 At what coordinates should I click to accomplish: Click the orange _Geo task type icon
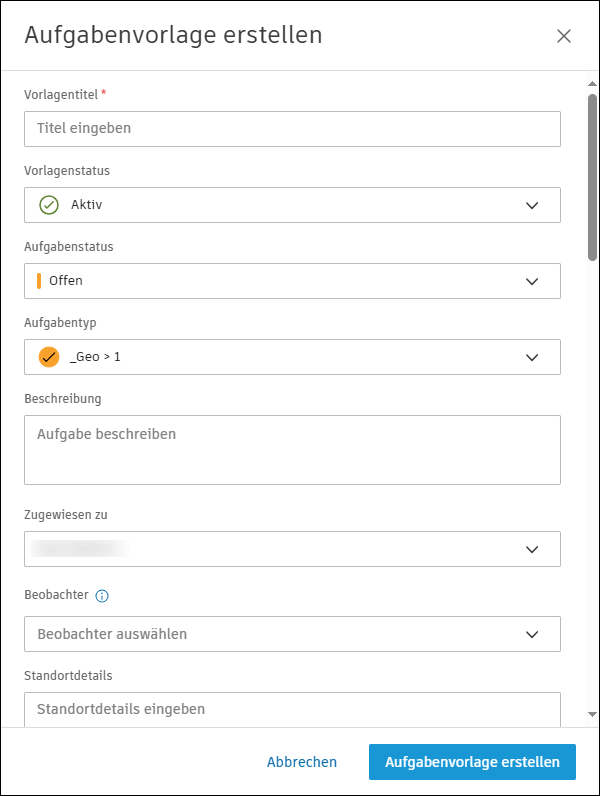point(49,357)
